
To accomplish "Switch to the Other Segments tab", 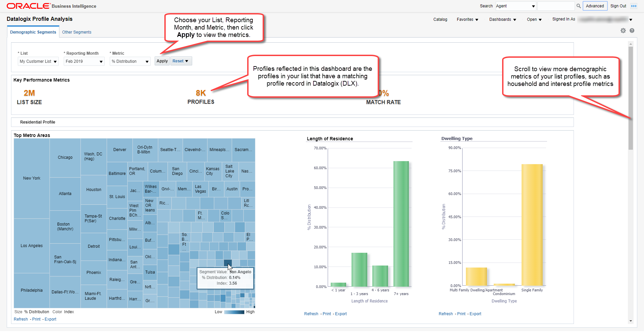I will 76,32.
